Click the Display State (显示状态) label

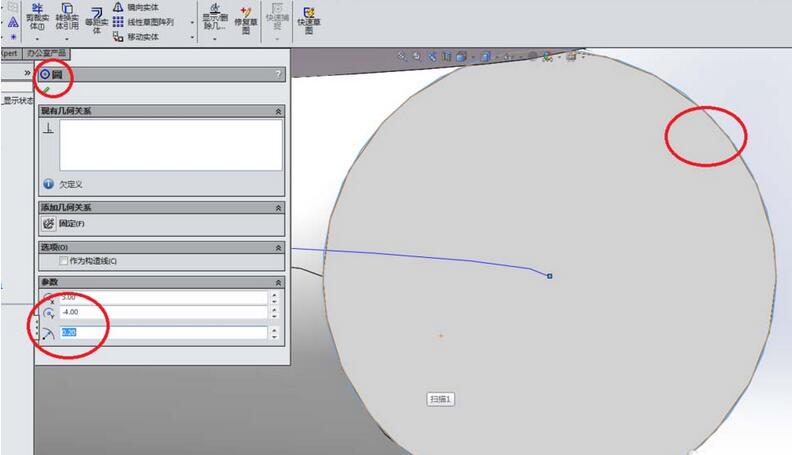coord(19,100)
